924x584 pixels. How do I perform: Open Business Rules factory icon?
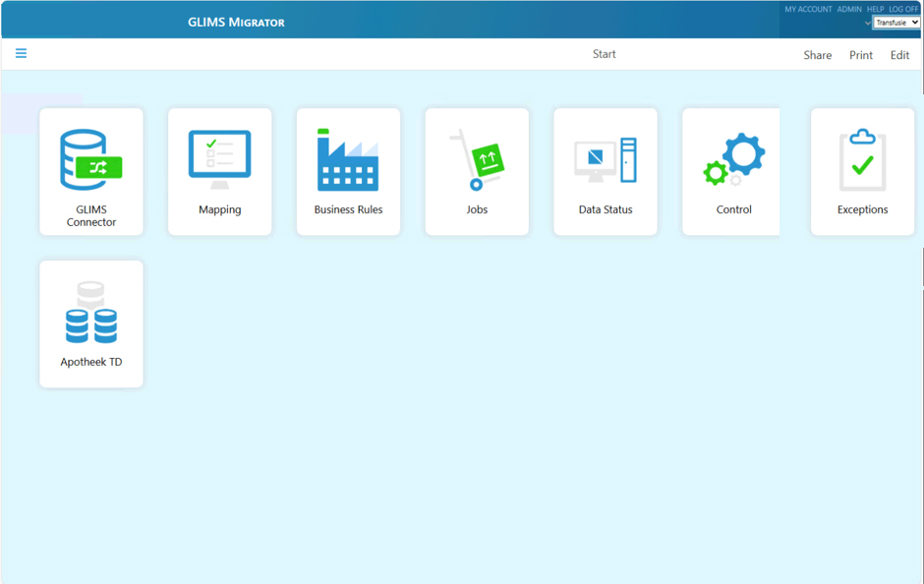[348, 159]
